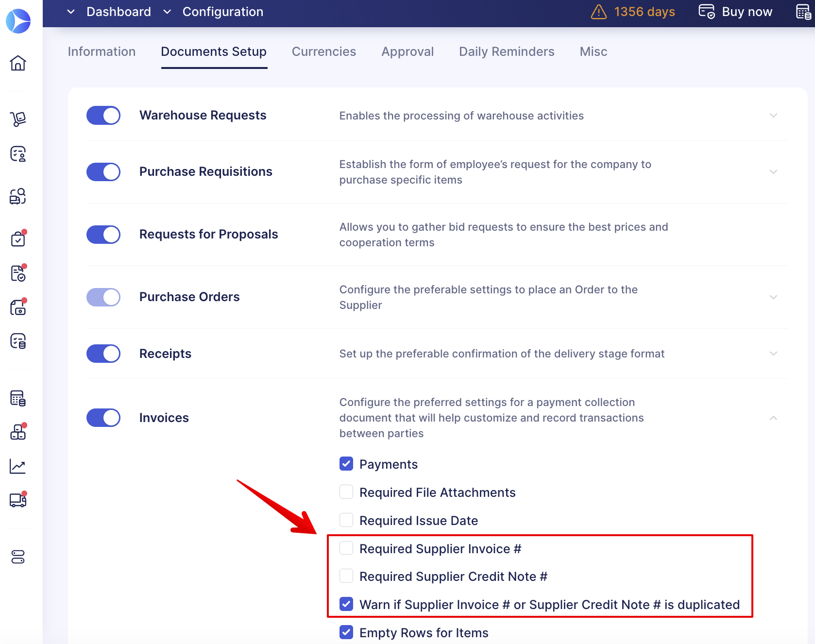Open the configuration toggles sidebar icon
Image resolution: width=815 pixels, height=644 pixels.
[18, 557]
